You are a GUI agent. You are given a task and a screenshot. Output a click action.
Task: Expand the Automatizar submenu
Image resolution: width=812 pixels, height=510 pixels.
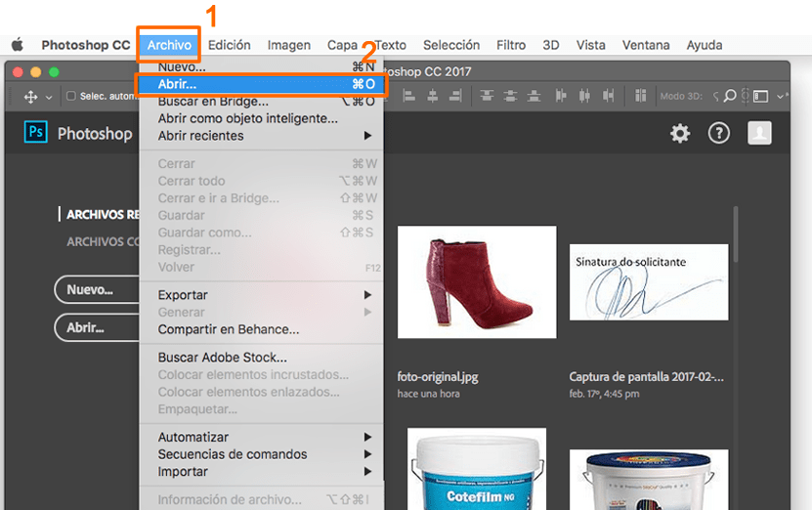(x=367, y=437)
